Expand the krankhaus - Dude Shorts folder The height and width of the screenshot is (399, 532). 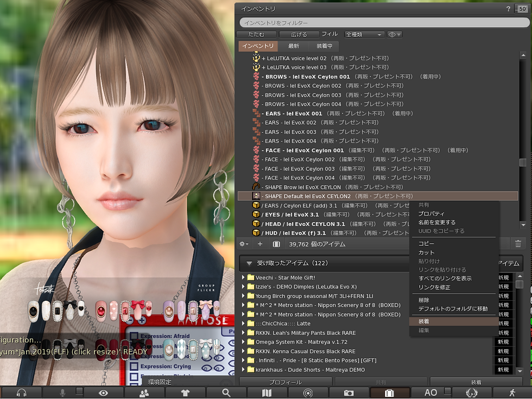coord(243,370)
